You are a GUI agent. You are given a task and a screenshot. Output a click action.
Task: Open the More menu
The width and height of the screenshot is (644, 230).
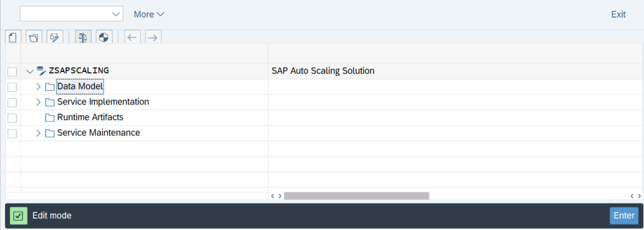click(148, 14)
